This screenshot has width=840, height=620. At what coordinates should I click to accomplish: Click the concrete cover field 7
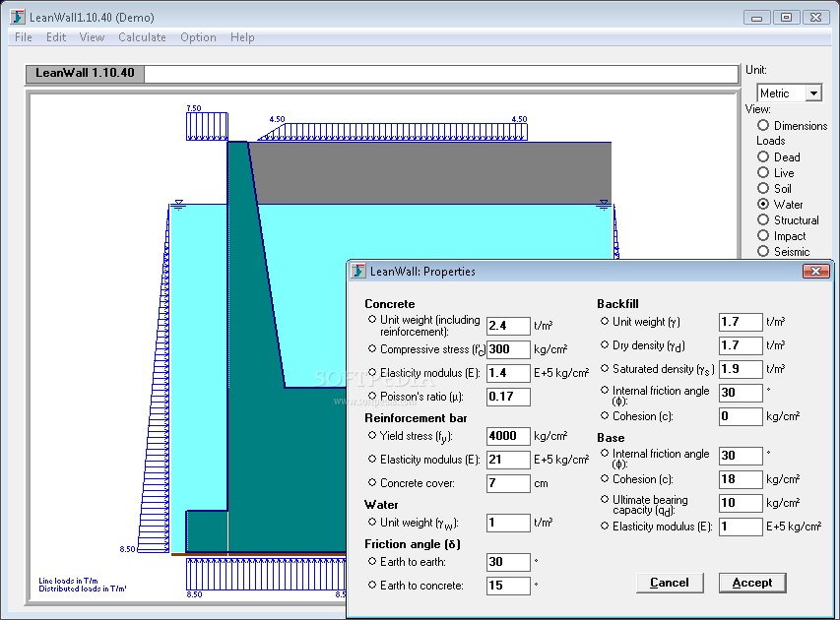click(508, 483)
